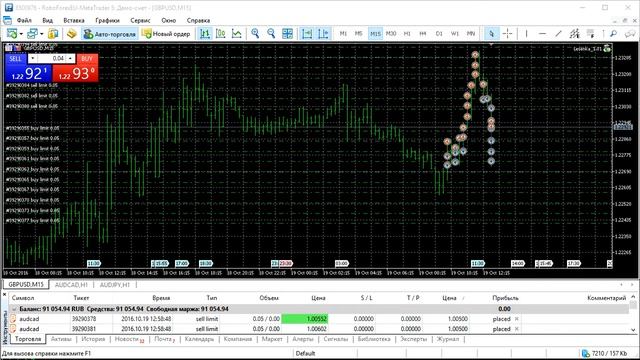Select the M5 timeframe
Image resolution: width=640 pixels, height=360 pixels.
point(358,33)
